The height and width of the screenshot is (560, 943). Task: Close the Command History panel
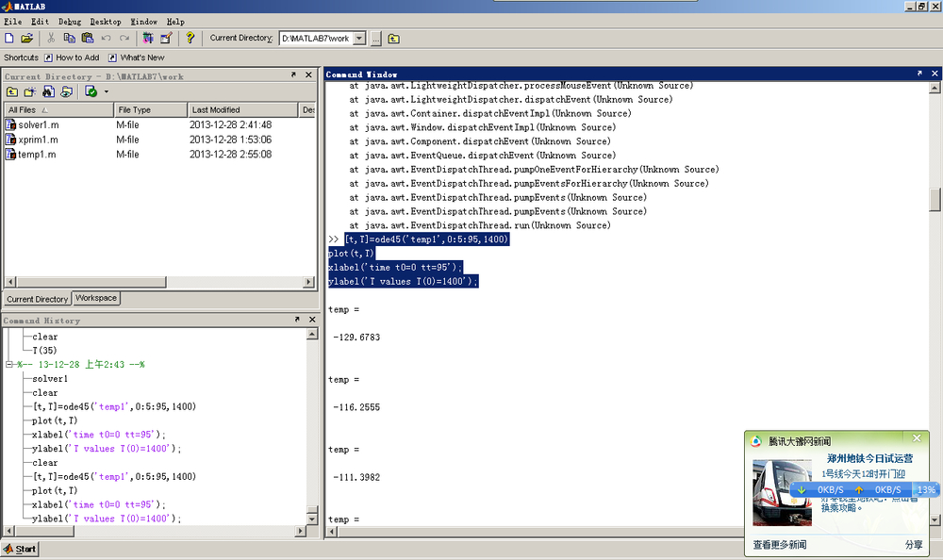[312, 320]
